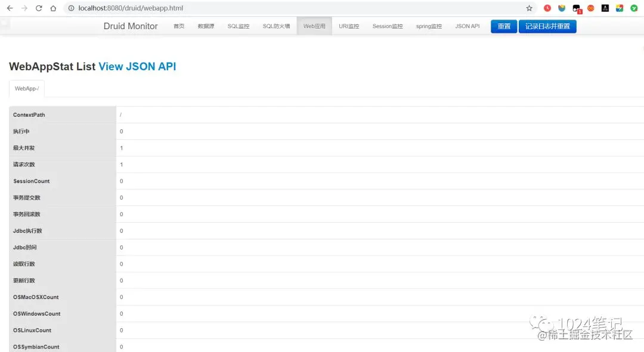Screen dimensions: 644x352
Task: Click the 事务提交数 row label
Action: [27, 198]
